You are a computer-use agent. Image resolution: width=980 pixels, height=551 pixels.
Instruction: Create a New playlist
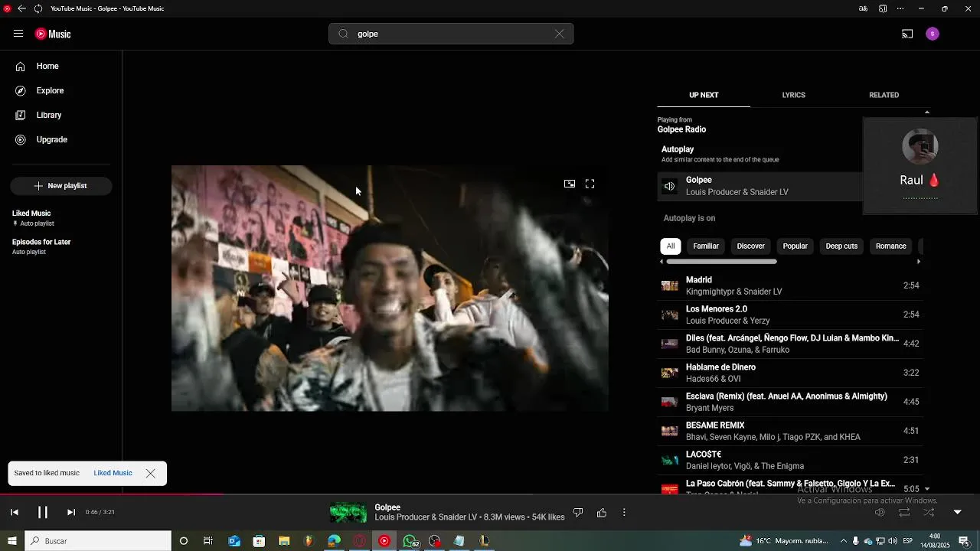(x=61, y=186)
